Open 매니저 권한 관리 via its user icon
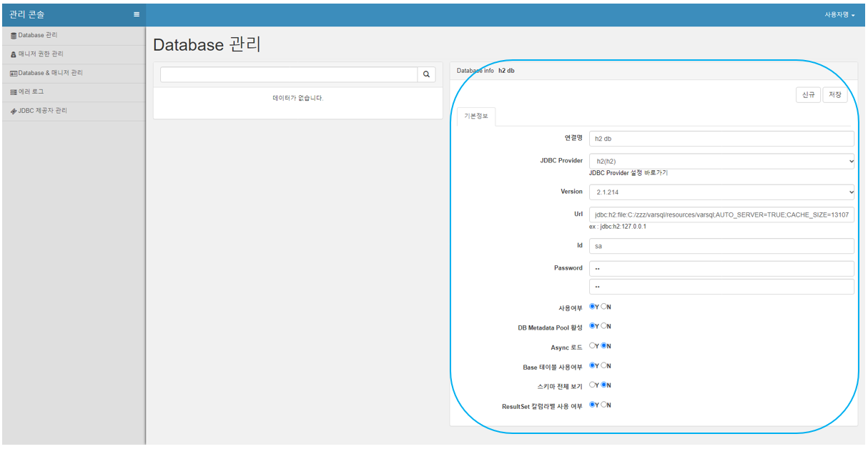This screenshot has height=449, width=868. (14, 54)
